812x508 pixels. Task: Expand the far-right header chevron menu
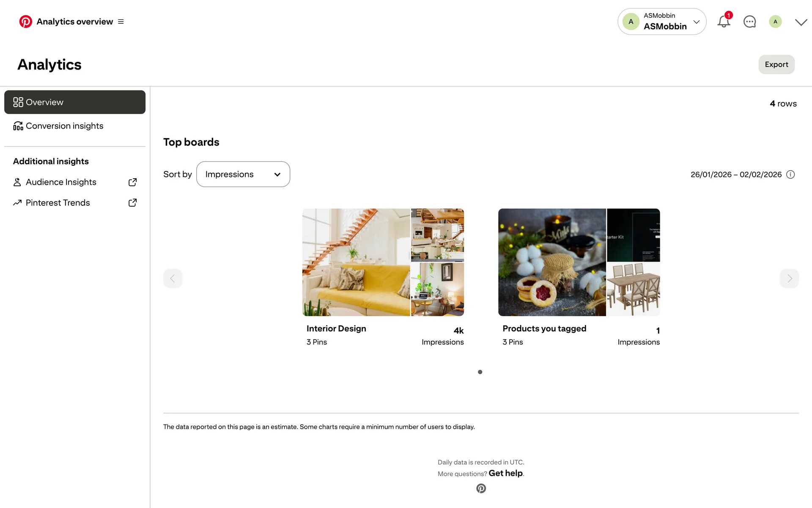click(801, 22)
